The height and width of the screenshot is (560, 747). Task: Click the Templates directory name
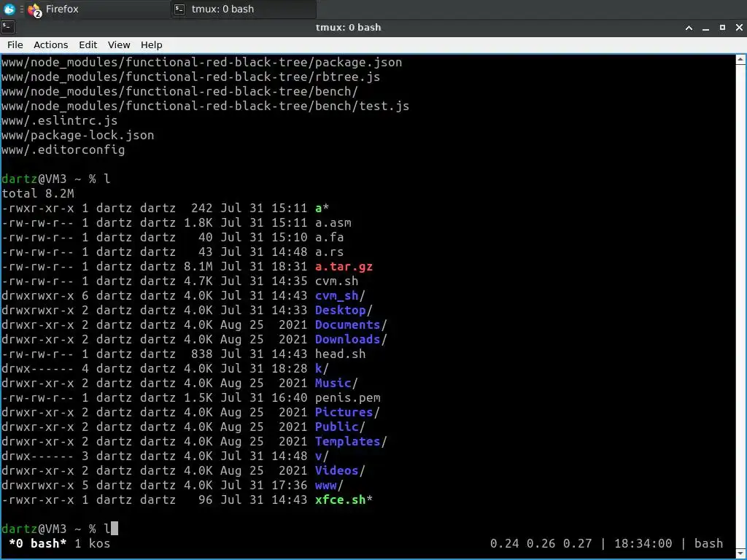[x=347, y=441]
